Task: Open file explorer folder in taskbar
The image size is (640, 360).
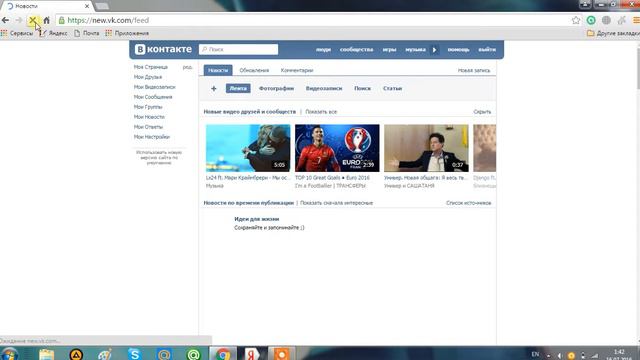Action: (46, 354)
